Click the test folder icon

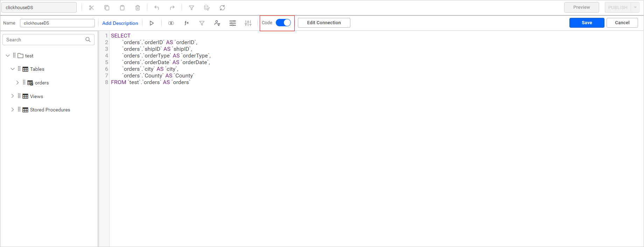pyautogui.click(x=20, y=56)
